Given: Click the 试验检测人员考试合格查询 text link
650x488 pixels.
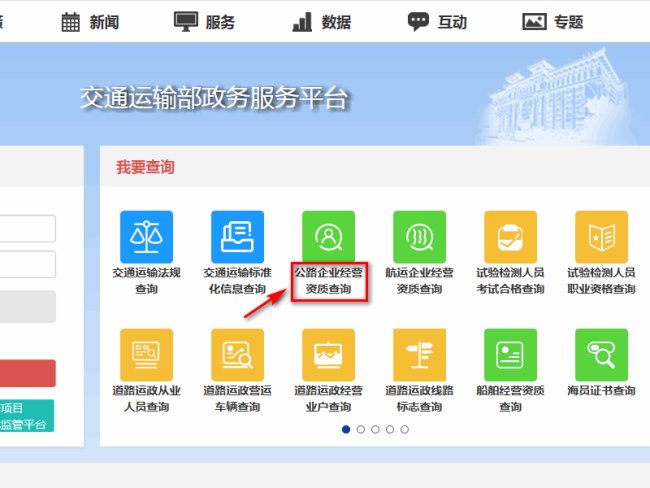Looking at the screenshot, I should coord(510,281).
